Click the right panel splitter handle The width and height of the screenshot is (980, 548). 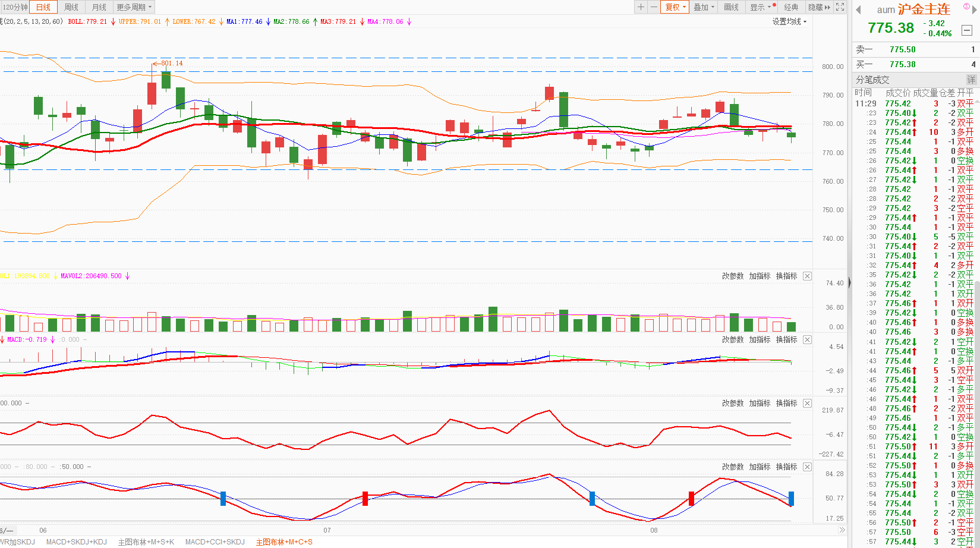(x=849, y=283)
